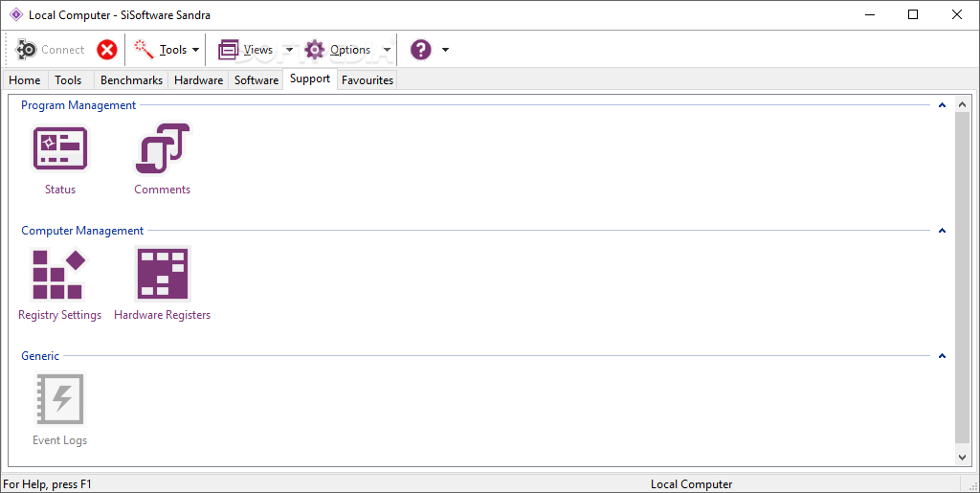Open the Comments module icon
Viewport: 980px width, 493px height.
point(163,148)
